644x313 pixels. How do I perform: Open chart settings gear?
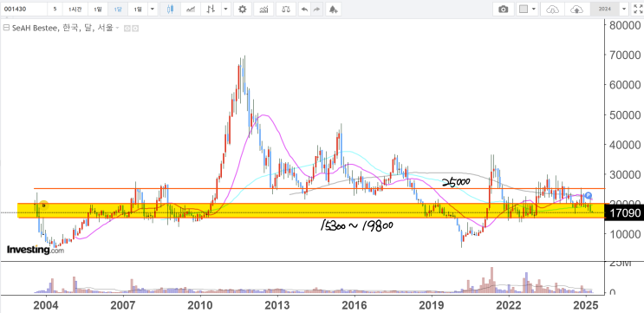[243, 9]
